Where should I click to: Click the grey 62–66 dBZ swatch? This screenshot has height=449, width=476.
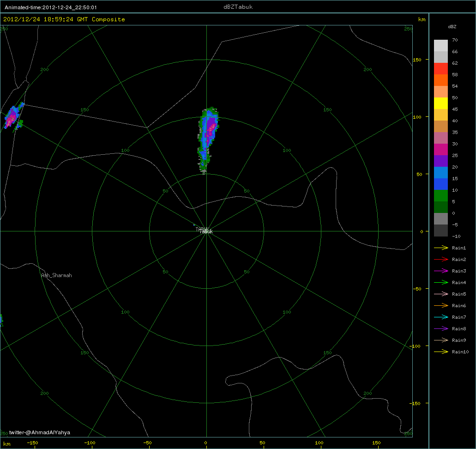pyautogui.click(x=441, y=57)
